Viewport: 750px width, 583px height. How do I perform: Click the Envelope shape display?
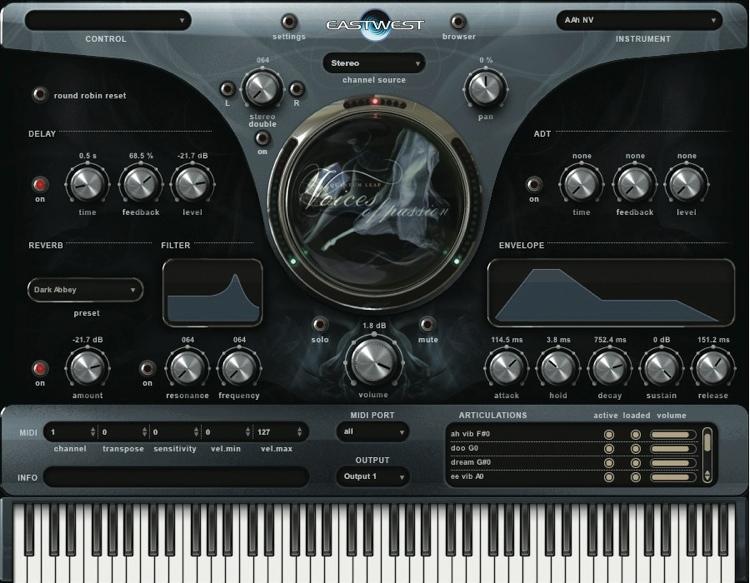point(611,293)
